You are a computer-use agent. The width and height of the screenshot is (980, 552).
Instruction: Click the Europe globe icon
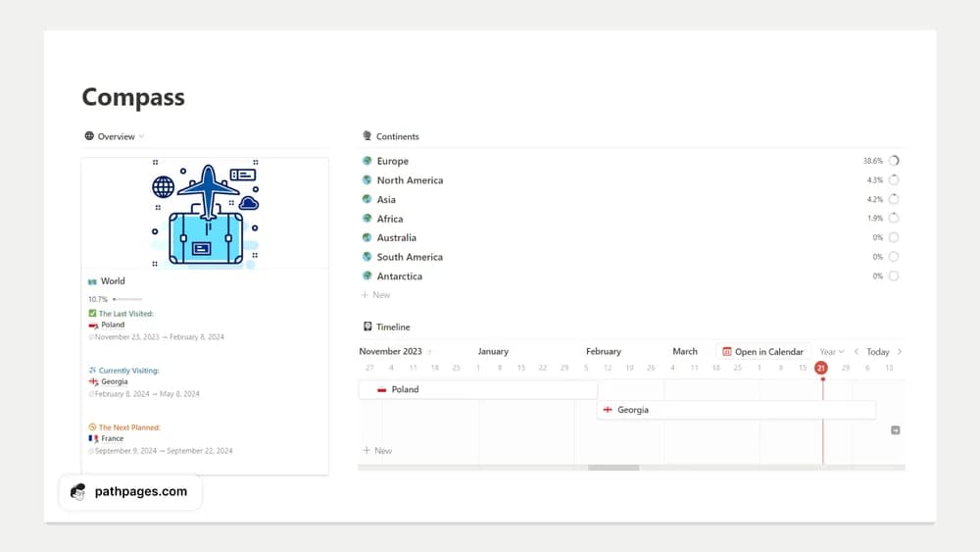tap(367, 161)
